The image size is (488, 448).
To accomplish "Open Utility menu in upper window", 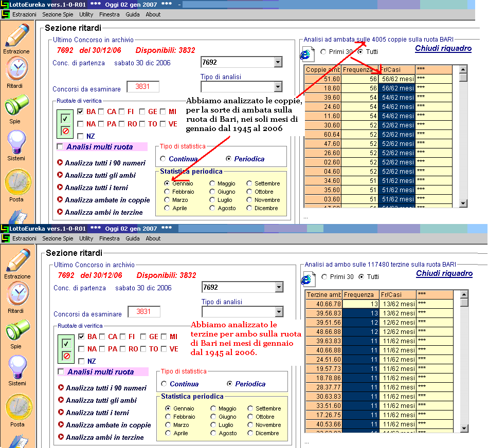I will point(86,14).
